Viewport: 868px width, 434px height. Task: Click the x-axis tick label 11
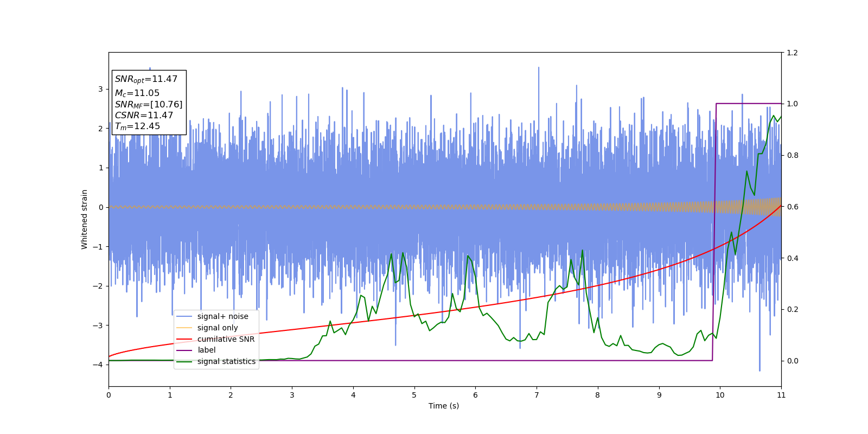pyautogui.click(x=781, y=395)
